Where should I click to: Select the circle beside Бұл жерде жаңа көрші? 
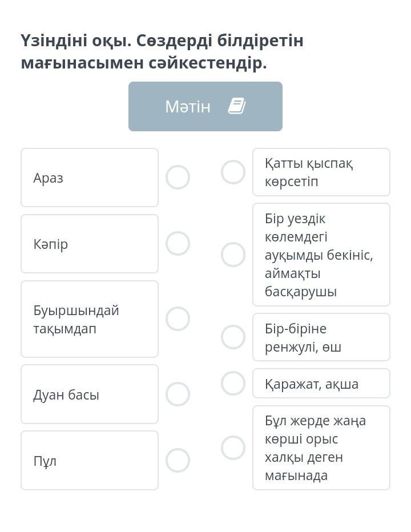point(233,448)
